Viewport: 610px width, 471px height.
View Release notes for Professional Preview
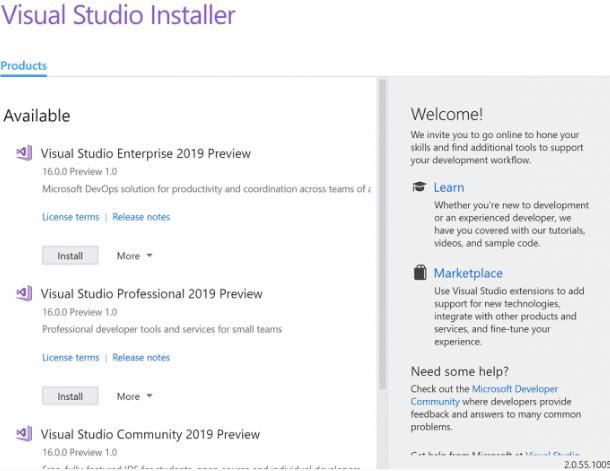(141, 357)
